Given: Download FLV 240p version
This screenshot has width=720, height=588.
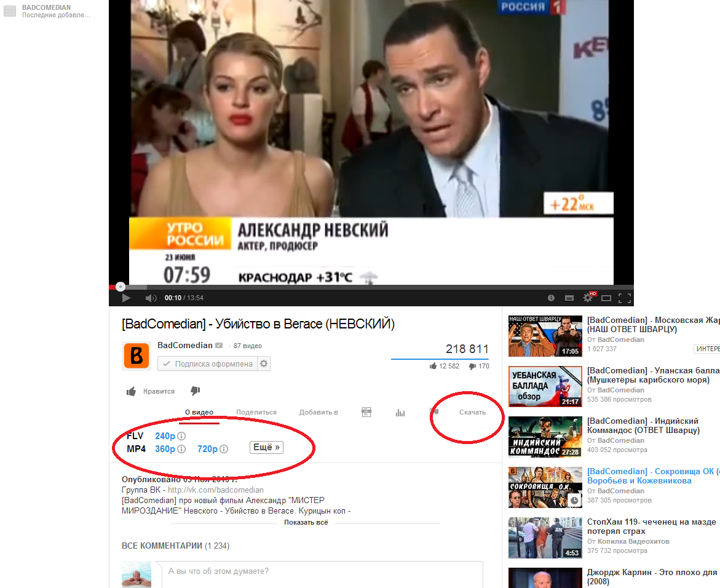Looking at the screenshot, I should pos(165,436).
